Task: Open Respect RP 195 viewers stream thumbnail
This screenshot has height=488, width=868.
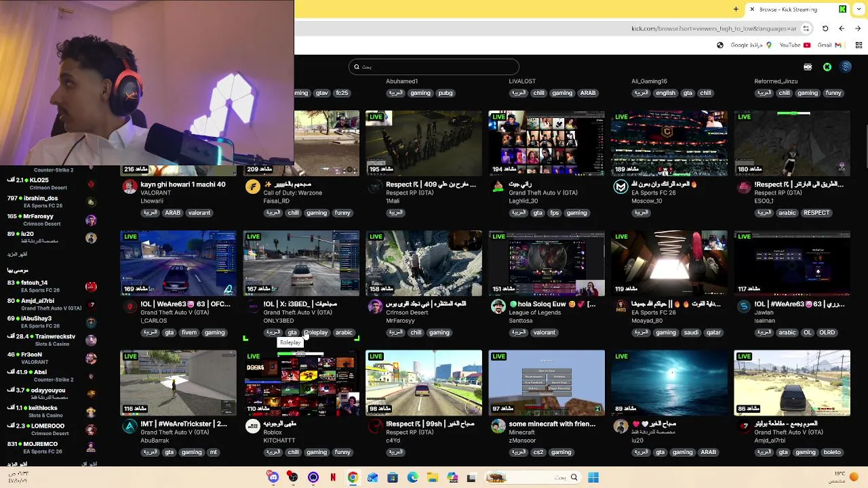Action: (424, 143)
